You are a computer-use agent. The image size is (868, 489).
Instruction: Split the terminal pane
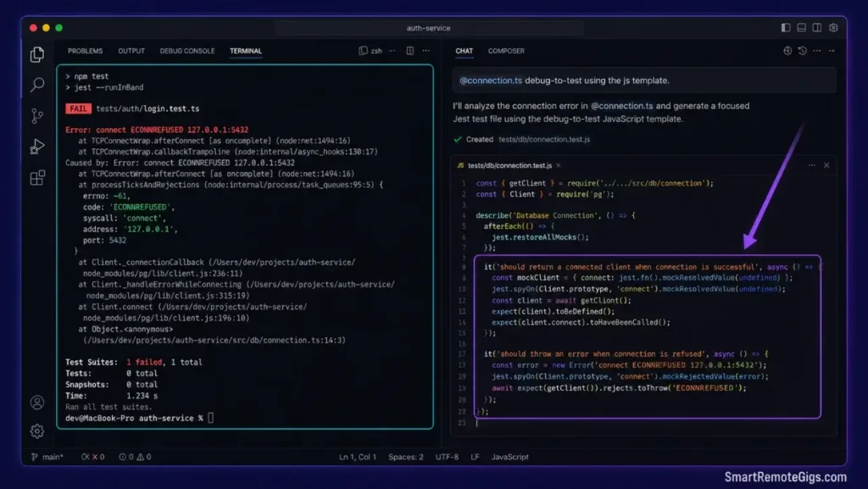click(x=409, y=50)
